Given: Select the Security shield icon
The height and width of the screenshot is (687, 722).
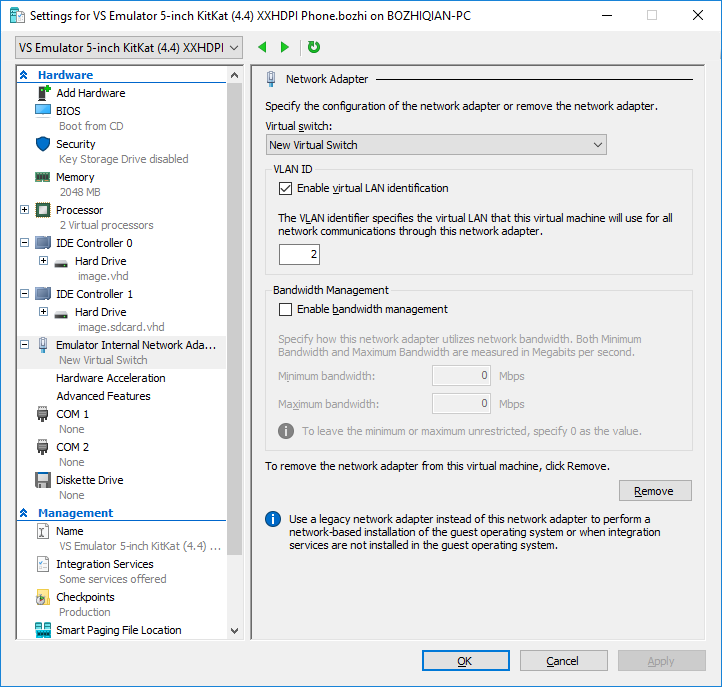Looking at the screenshot, I should [43, 144].
